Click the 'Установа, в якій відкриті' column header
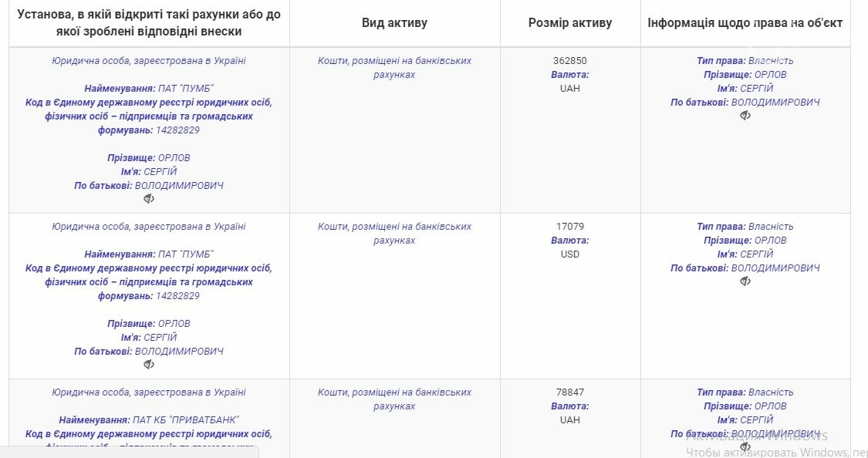The width and height of the screenshot is (868, 458). click(x=149, y=22)
